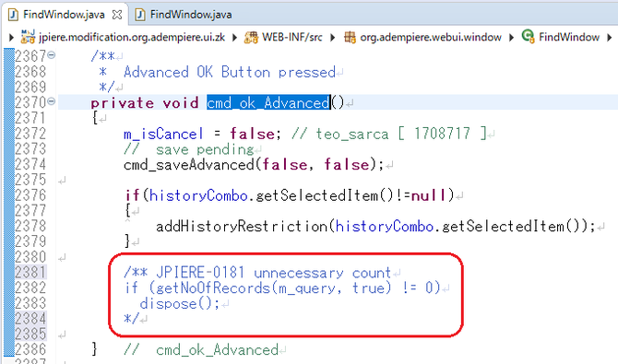Image resolution: width=618 pixels, height=364 pixels.
Task: Expand breadcrumb arrow after FindWindow
Action: pos(610,38)
